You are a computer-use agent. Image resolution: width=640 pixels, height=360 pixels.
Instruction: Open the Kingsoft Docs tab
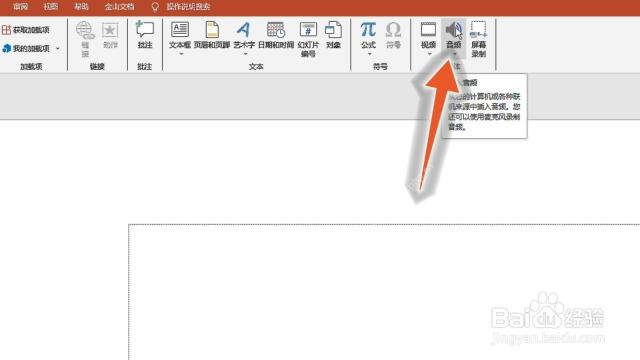coord(119,7)
